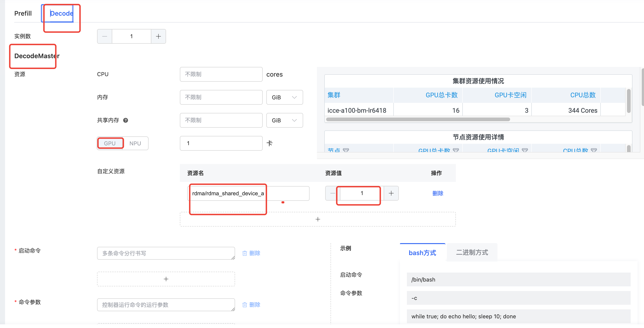Viewport: 644px width, 328px height.
Task: Open the 二进制方式 example tab
Action: [472, 253]
